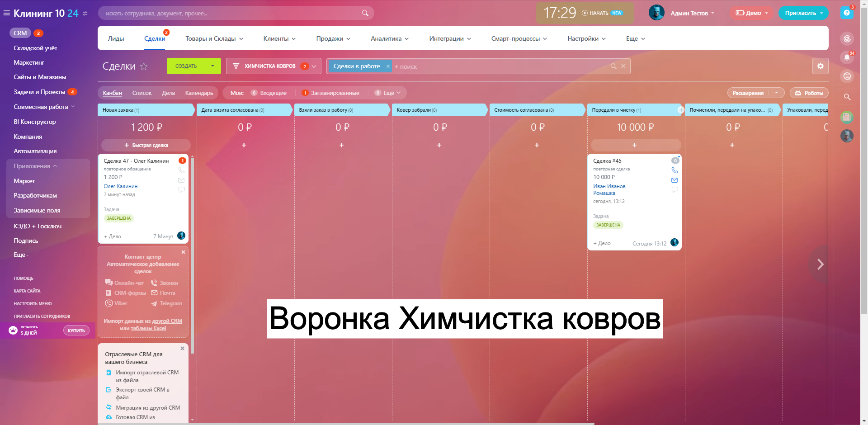Screen dimensions: 868x425
Task: Expand the Ещё counters dropdown
Action: coord(388,93)
